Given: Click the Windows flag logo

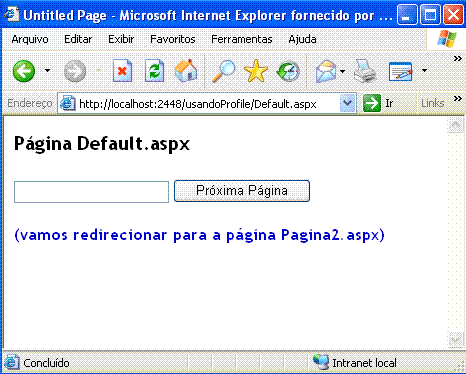Looking at the screenshot, I should 447,39.
